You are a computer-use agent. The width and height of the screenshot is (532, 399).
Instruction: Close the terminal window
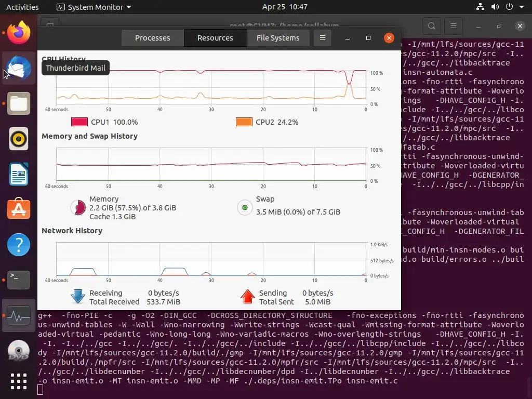tap(520, 26)
